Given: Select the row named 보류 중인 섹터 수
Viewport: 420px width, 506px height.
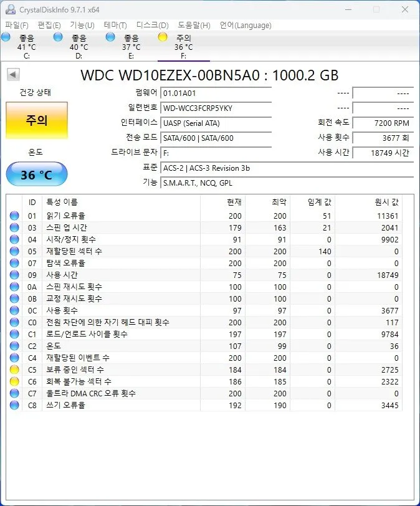Looking at the screenshot, I should (204, 370).
